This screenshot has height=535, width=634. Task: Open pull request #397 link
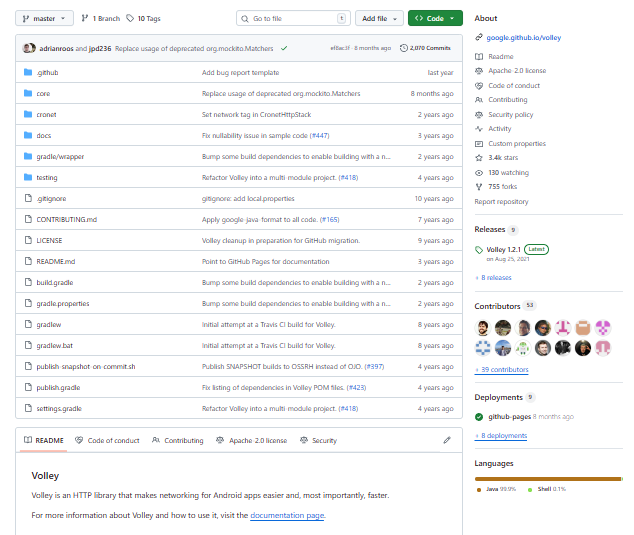pos(374,367)
